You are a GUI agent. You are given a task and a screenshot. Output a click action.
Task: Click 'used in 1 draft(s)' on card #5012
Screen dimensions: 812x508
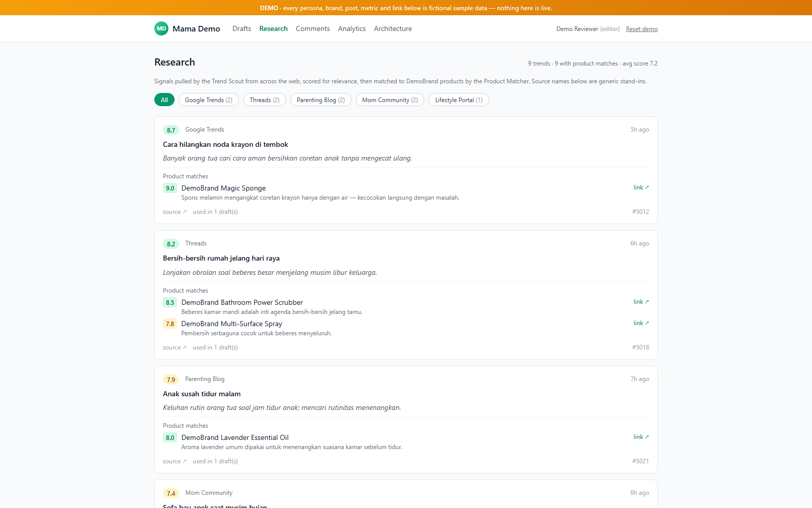tap(215, 212)
